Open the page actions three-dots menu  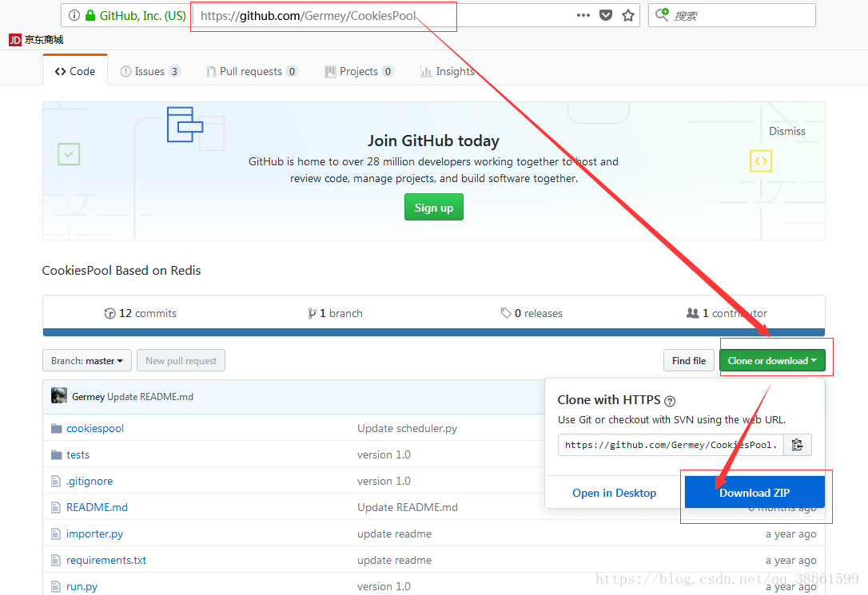tap(583, 15)
